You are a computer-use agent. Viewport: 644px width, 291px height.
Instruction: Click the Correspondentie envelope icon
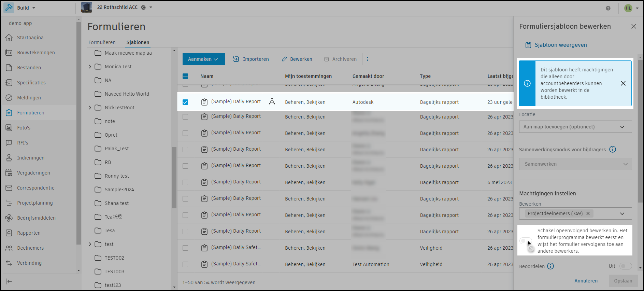point(9,188)
